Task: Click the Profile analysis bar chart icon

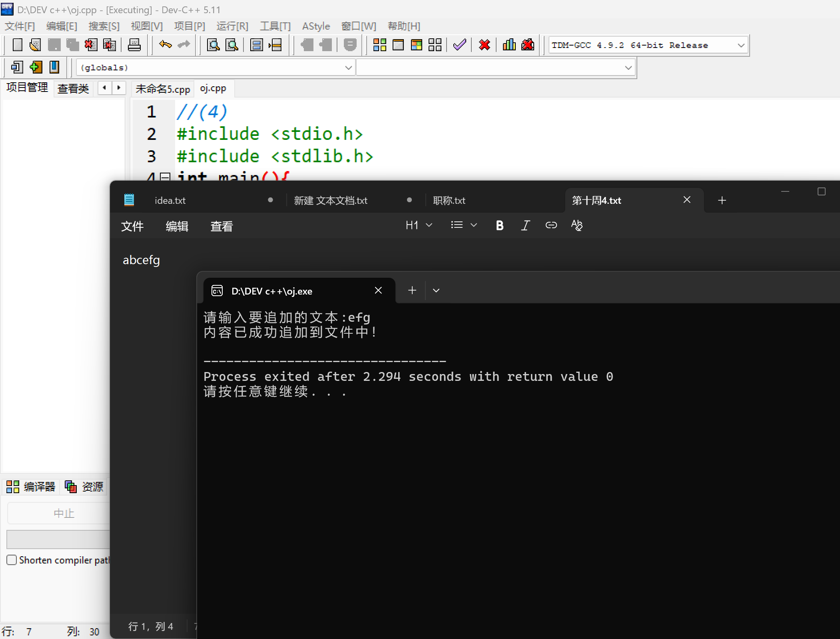Action: click(509, 45)
